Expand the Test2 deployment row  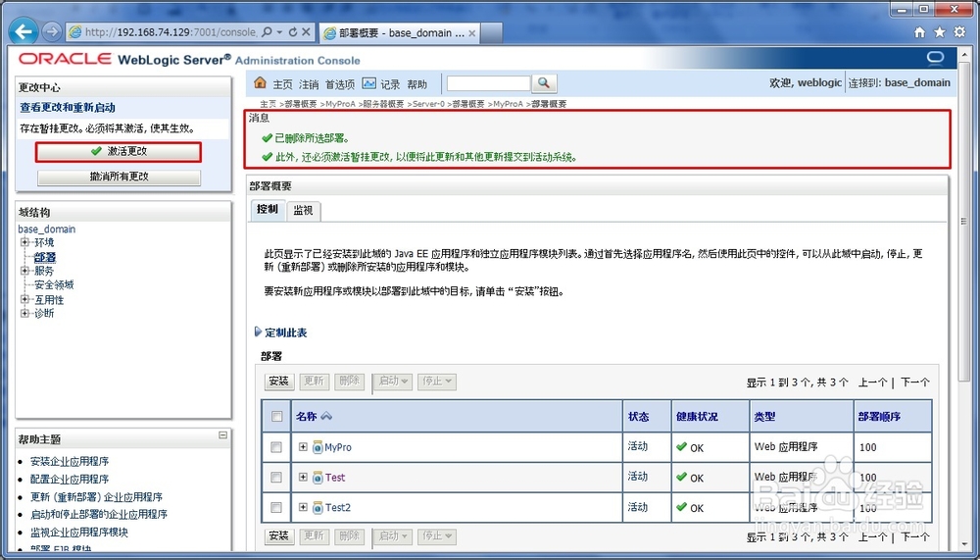[303, 507]
